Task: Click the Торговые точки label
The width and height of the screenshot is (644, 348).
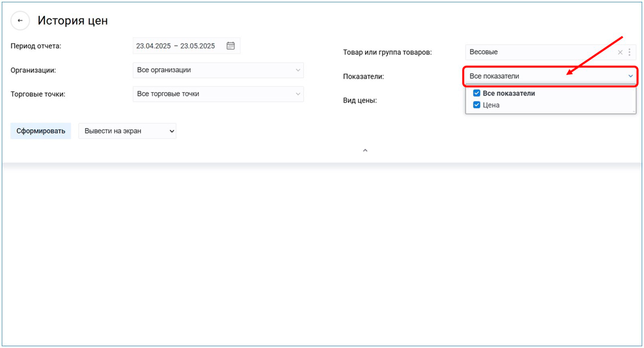Action: click(x=38, y=94)
